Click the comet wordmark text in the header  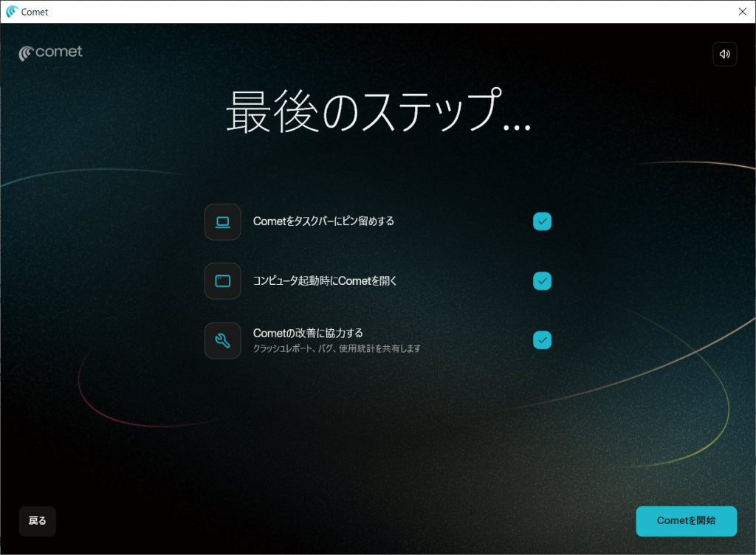pos(59,52)
